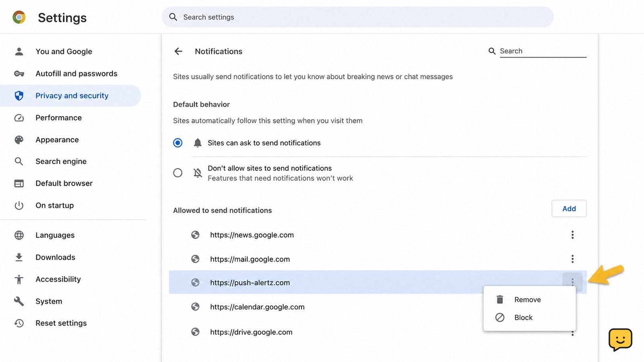Click the window icon for Default browser
Viewport: 644px width, 362px height.
pos(19,183)
